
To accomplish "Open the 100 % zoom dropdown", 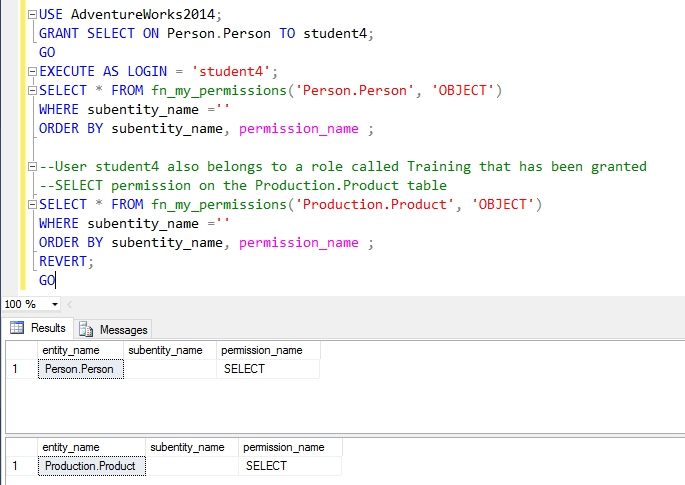I will click(x=54, y=304).
